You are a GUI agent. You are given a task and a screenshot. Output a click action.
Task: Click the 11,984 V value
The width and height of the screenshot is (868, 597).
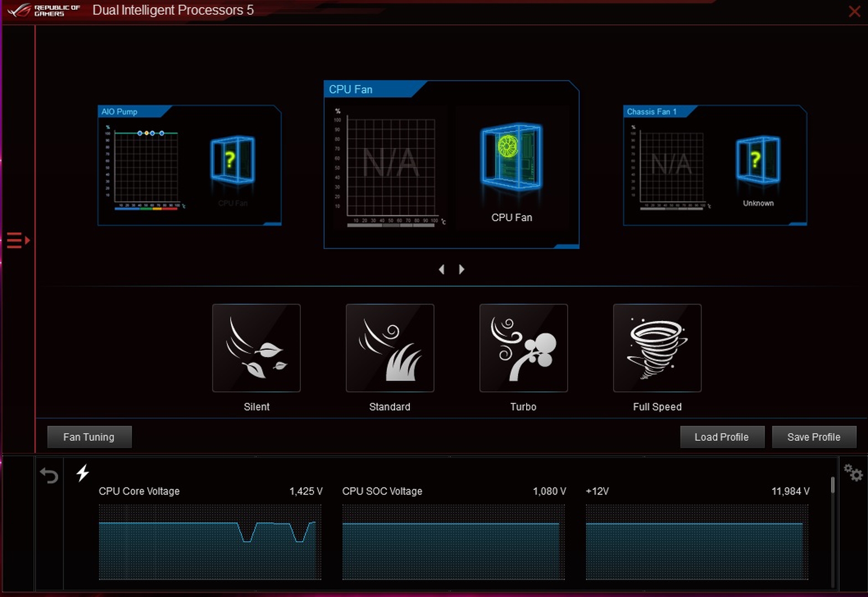(791, 491)
